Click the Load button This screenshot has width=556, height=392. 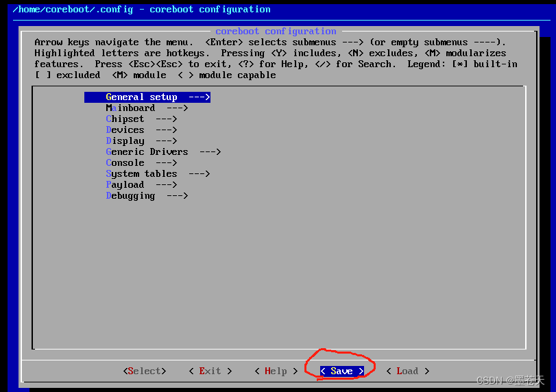408,371
